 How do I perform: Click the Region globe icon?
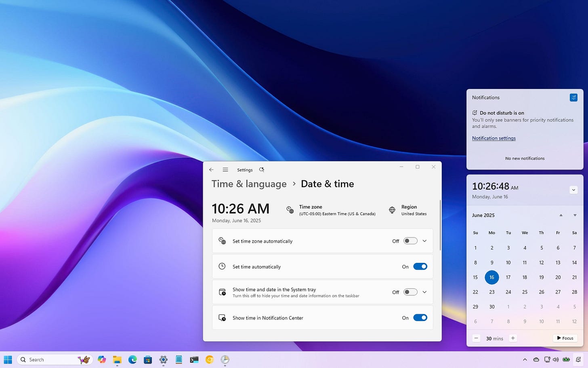coord(392,210)
